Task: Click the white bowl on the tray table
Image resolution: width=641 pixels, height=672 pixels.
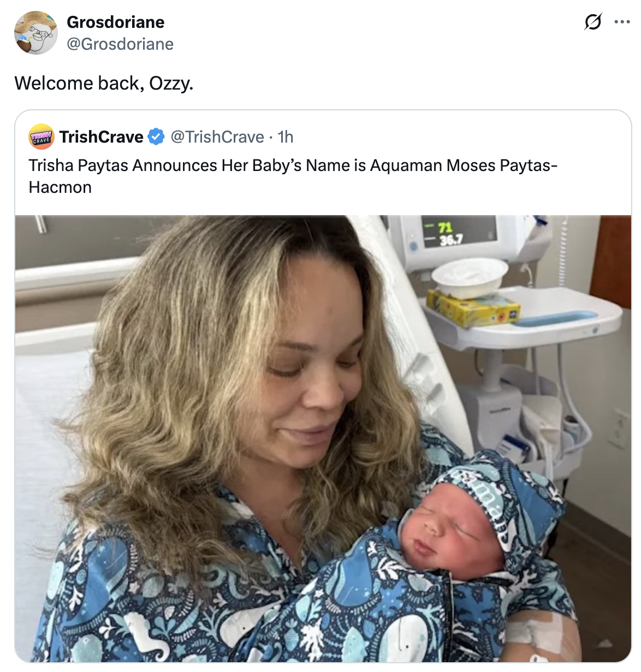Action: [470, 276]
